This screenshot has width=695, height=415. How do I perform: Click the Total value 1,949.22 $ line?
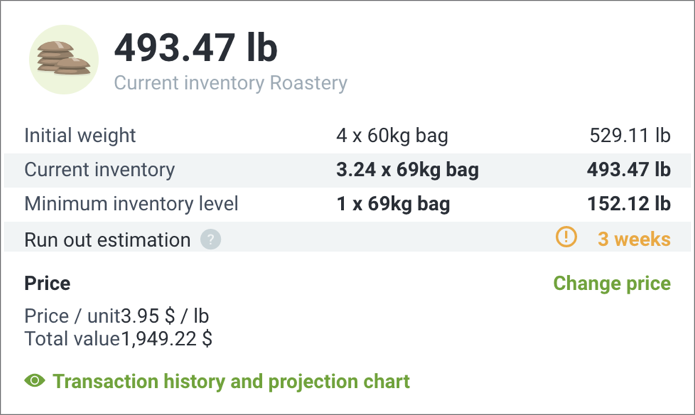pyautogui.click(x=118, y=339)
